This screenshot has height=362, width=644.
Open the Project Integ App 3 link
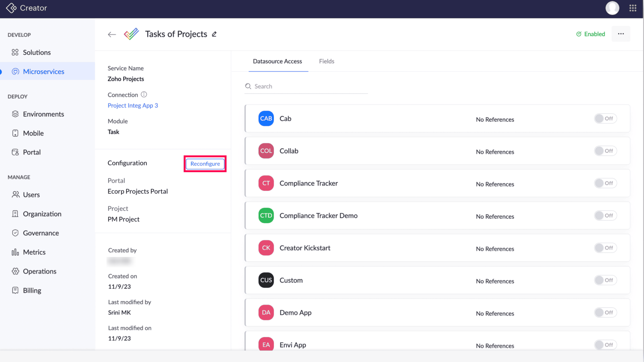coord(133,105)
